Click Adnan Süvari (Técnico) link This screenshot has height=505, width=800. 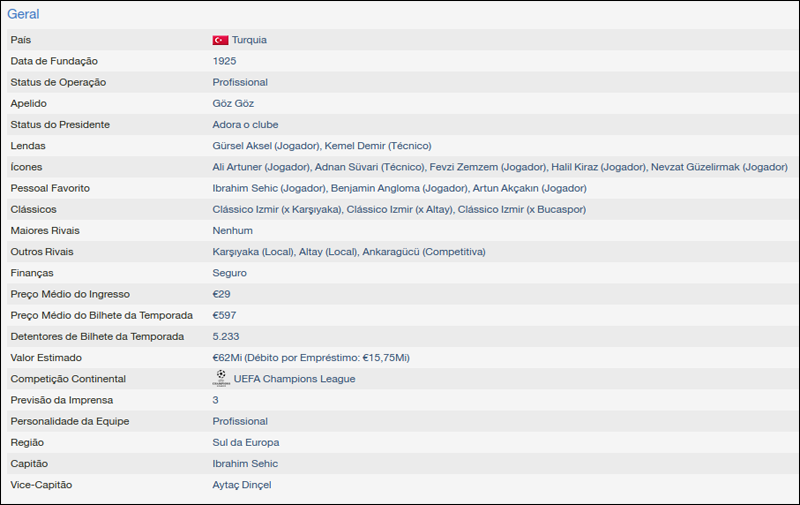pos(369,167)
